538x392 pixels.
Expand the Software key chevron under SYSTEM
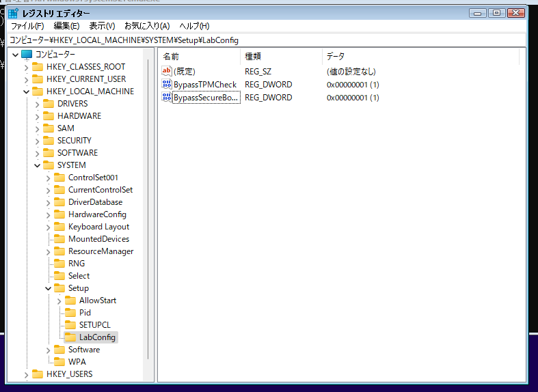49,350
